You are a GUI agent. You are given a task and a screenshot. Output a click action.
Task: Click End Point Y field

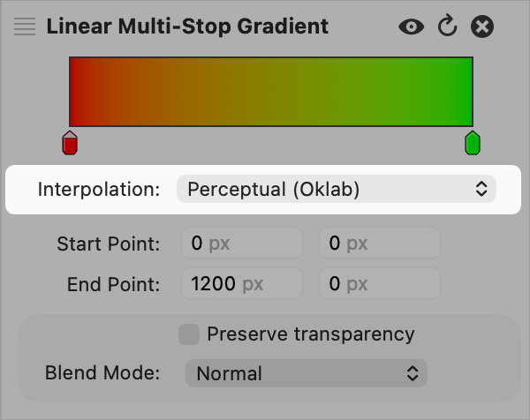point(379,284)
